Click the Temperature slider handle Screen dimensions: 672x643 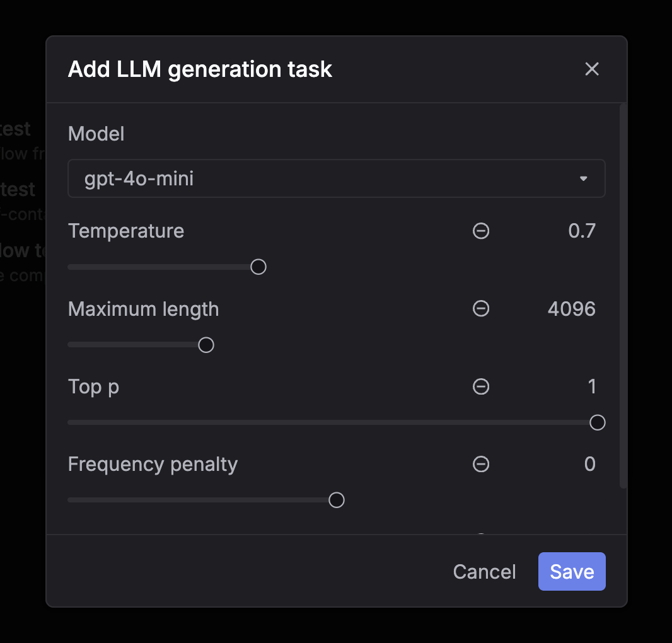(258, 266)
